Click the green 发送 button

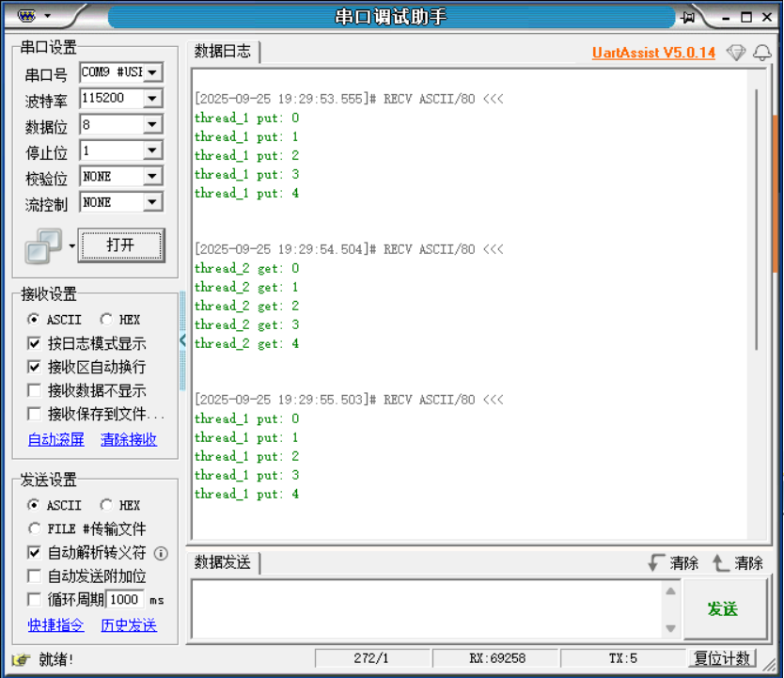click(x=724, y=609)
